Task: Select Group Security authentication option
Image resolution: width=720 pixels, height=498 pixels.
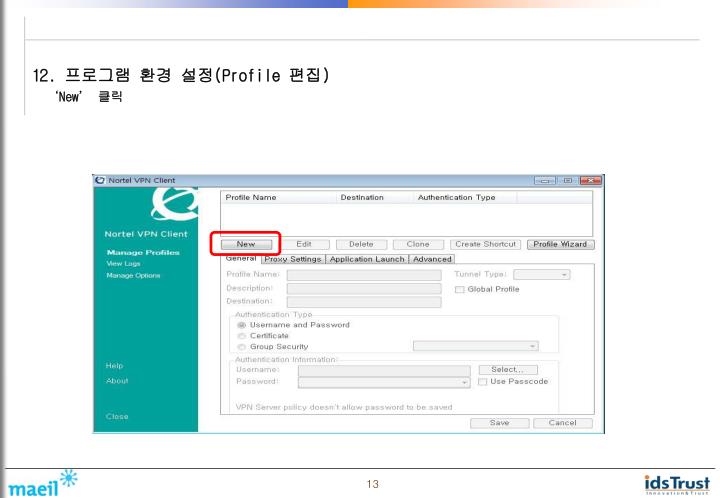Action: (242, 347)
